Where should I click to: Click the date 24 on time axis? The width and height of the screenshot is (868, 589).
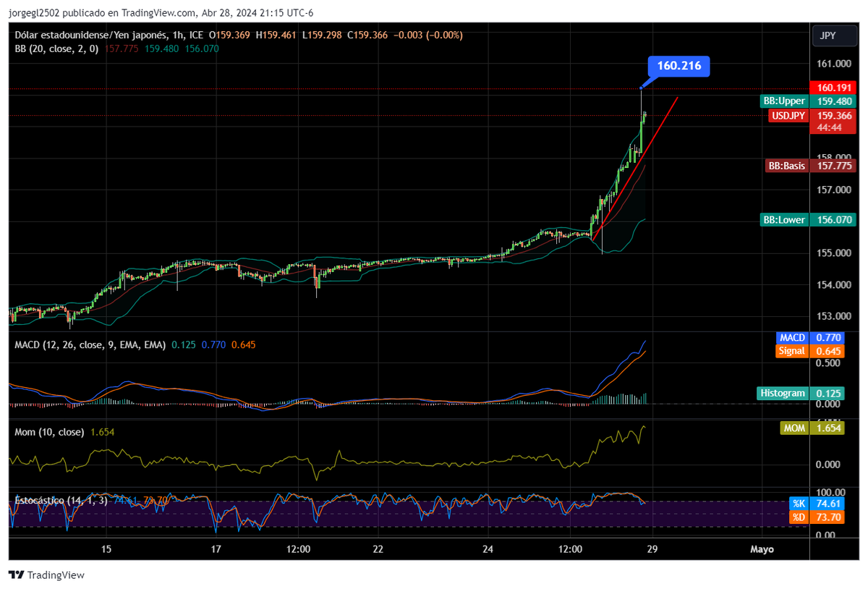pos(488,549)
